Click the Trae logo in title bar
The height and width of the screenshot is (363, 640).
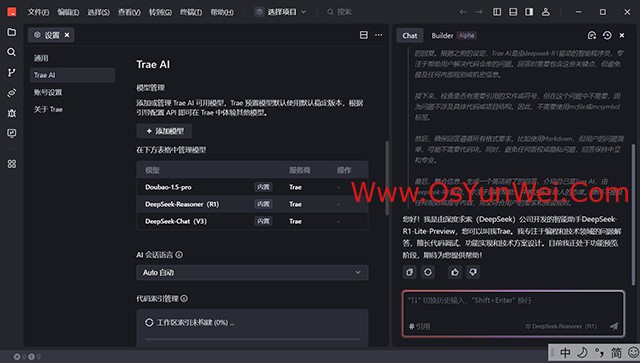[12, 12]
